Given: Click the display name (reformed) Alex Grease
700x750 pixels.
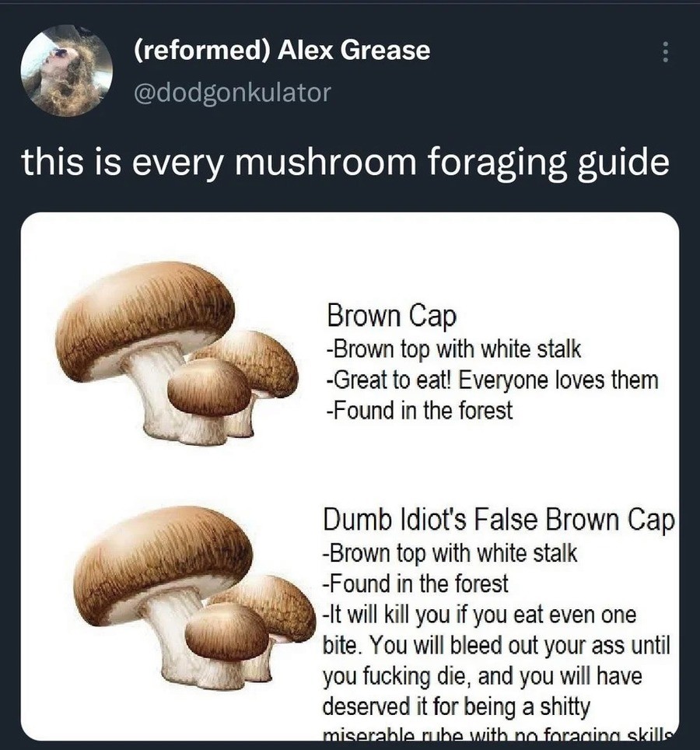Looking at the screenshot, I should click(x=282, y=51).
